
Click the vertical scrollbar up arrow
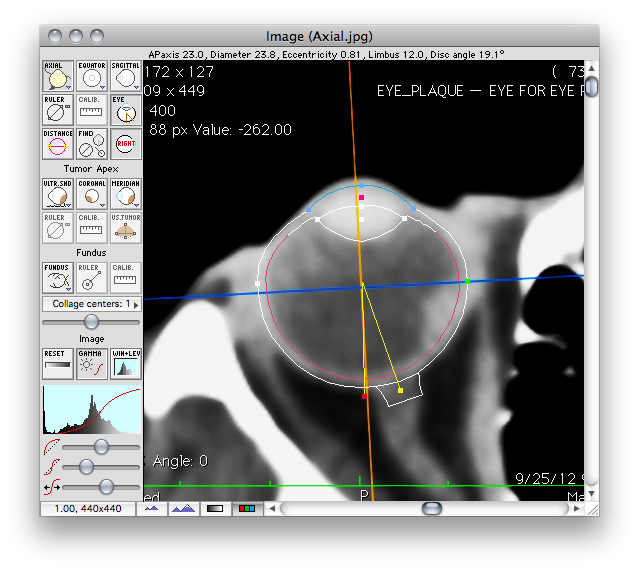(592, 68)
